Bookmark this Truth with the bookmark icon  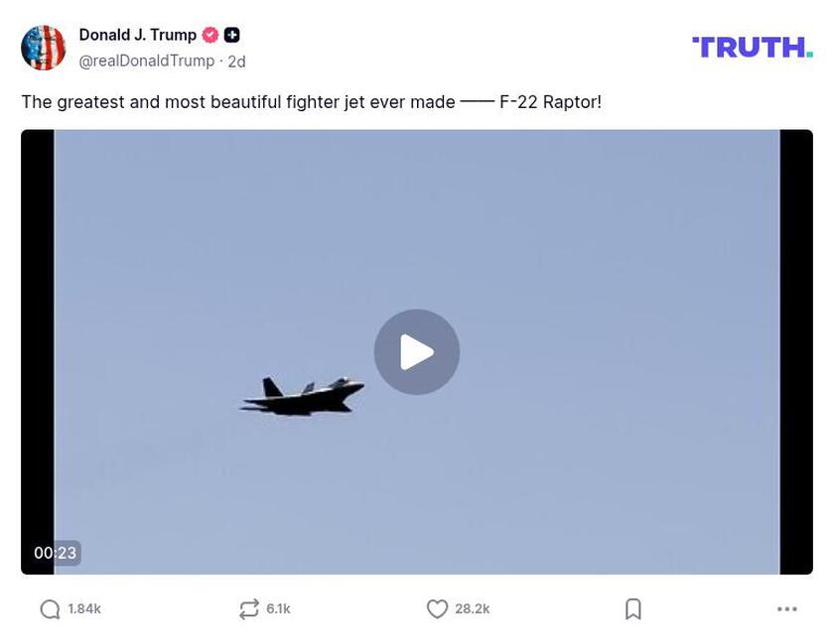(x=633, y=608)
